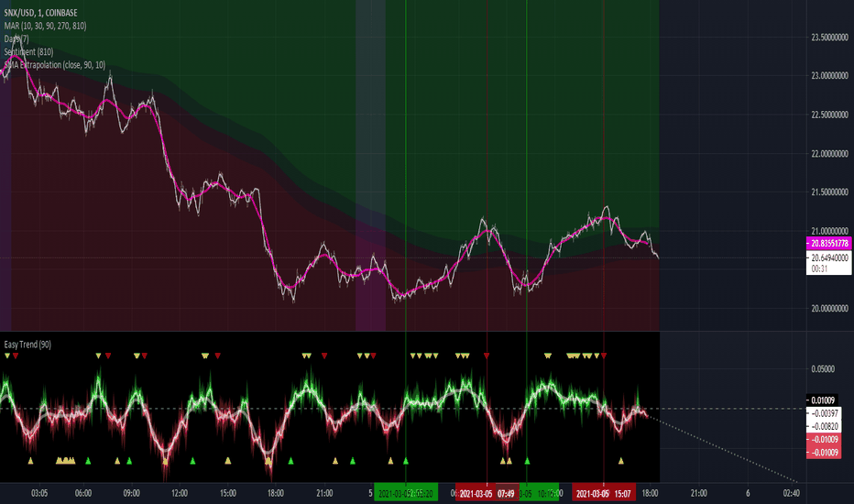
Task: Click the 09:00 time axis label
Action: click(131, 493)
